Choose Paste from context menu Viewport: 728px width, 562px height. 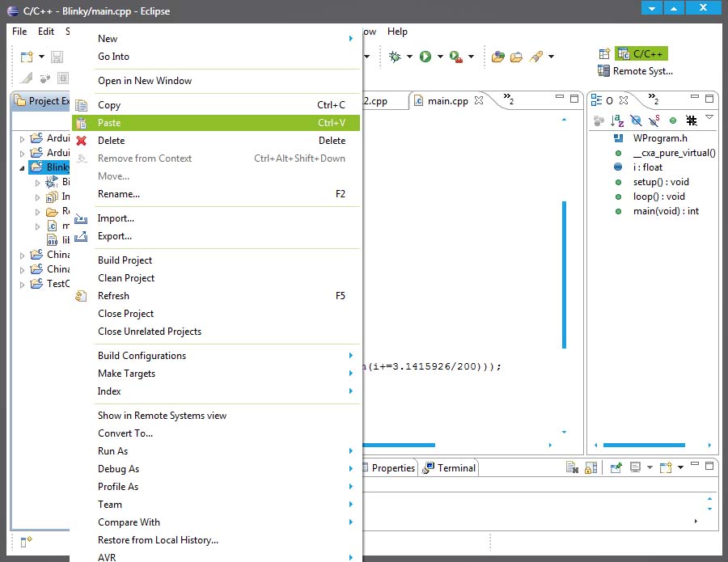pos(216,123)
